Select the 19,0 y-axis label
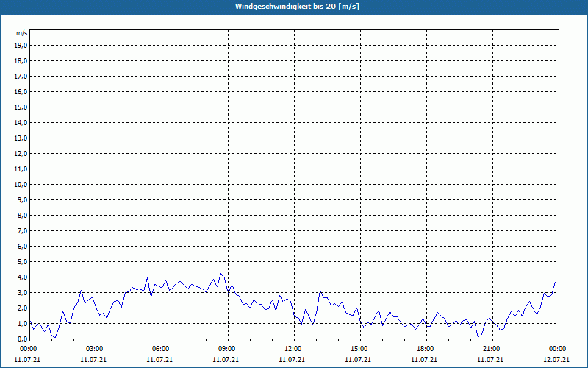The height and width of the screenshot is (368, 588). point(21,45)
